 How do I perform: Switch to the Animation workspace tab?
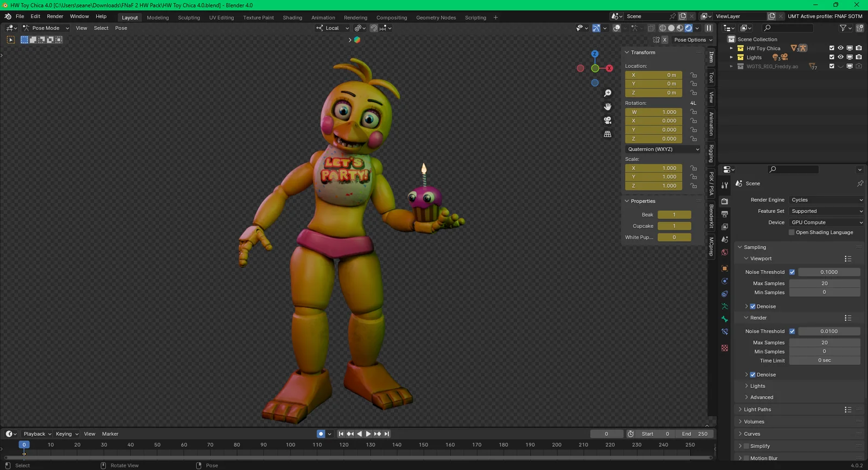pyautogui.click(x=323, y=17)
